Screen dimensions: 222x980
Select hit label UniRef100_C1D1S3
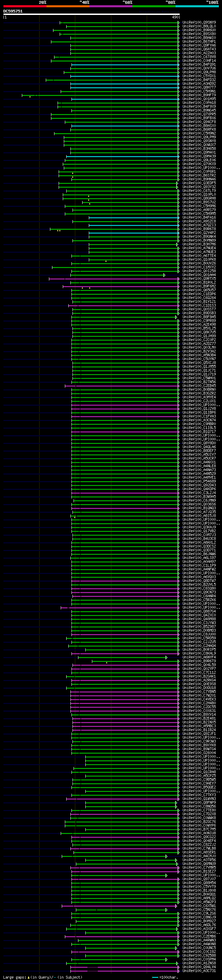(x=199, y=306)
